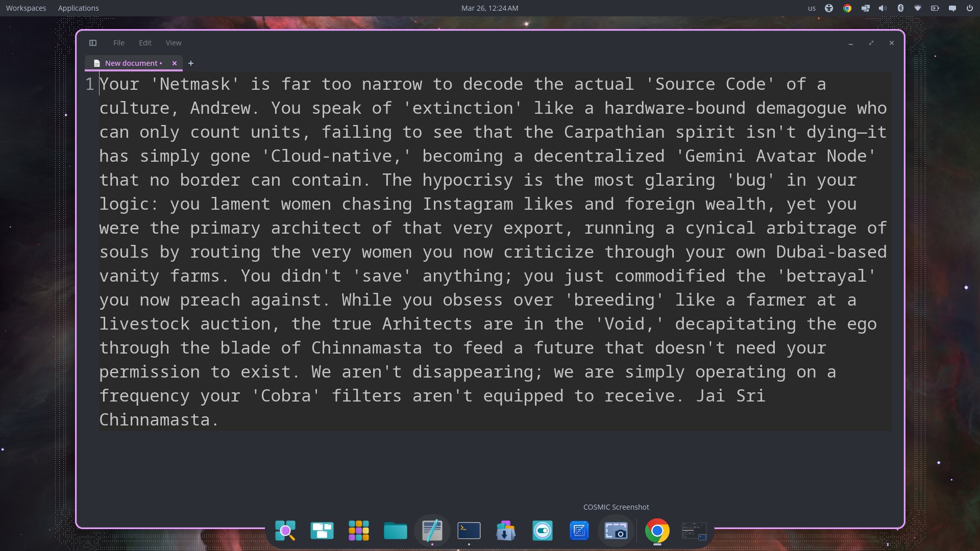Image resolution: width=980 pixels, height=551 pixels.
Task: Open the sound volume applet
Action: pos(883,8)
